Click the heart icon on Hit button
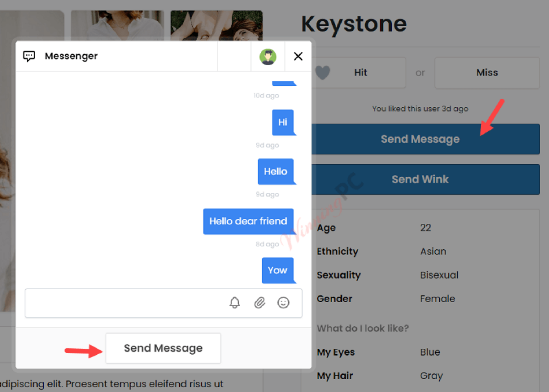This screenshot has width=549, height=392. point(322,72)
